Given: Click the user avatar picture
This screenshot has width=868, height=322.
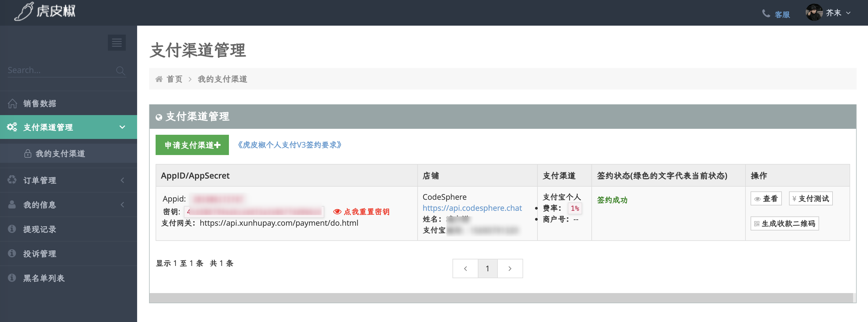Looking at the screenshot, I should (x=814, y=13).
